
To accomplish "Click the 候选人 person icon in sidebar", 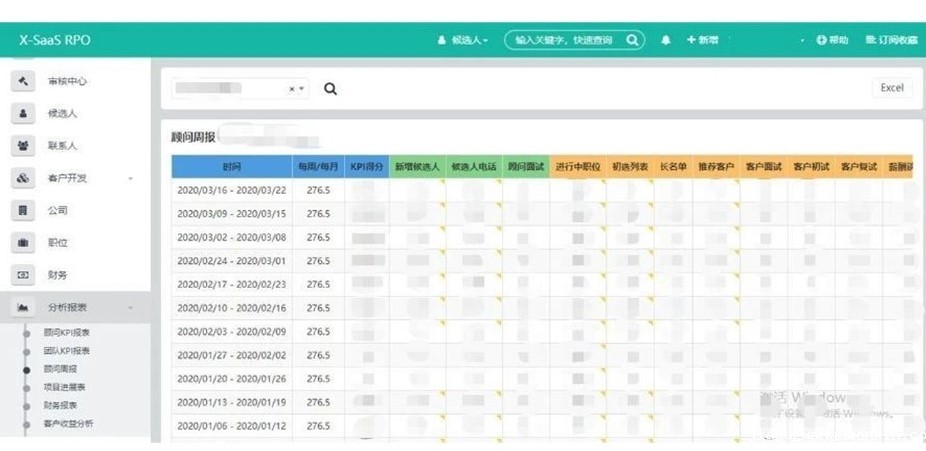I will click(23, 114).
